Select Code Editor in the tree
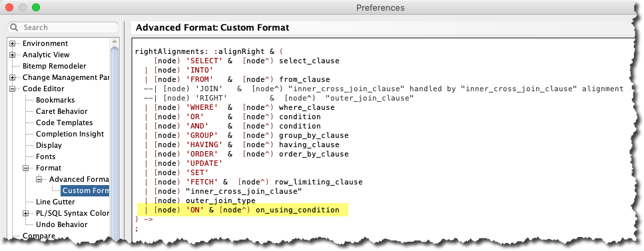644x251 pixels. [x=43, y=89]
